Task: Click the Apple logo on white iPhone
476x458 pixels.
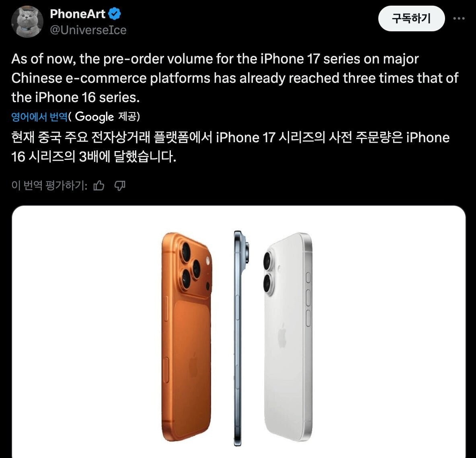Action: (282, 335)
